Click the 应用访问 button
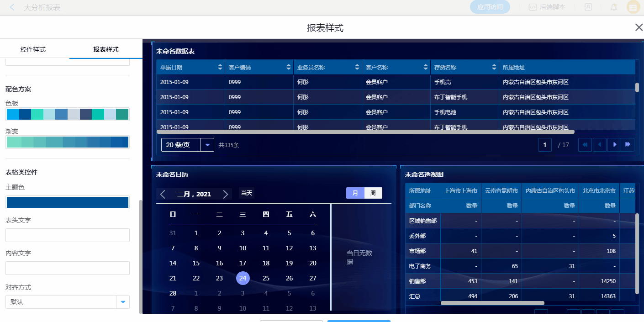The width and height of the screenshot is (644, 322). click(x=490, y=7)
